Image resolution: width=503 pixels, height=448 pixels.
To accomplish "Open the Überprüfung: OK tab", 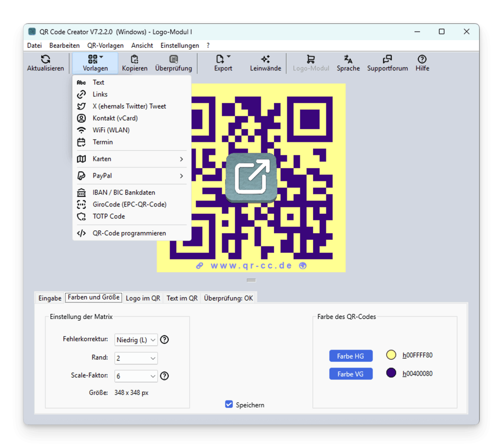I will [228, 298].
